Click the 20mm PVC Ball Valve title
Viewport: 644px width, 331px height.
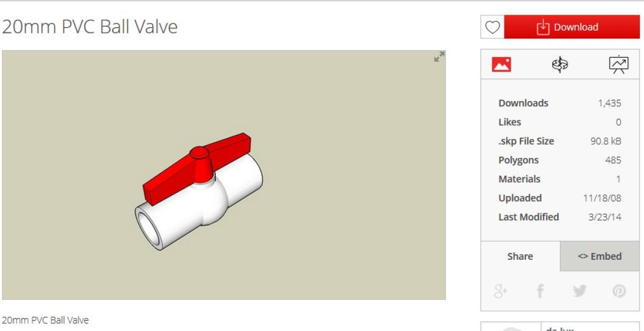point(90,27)
